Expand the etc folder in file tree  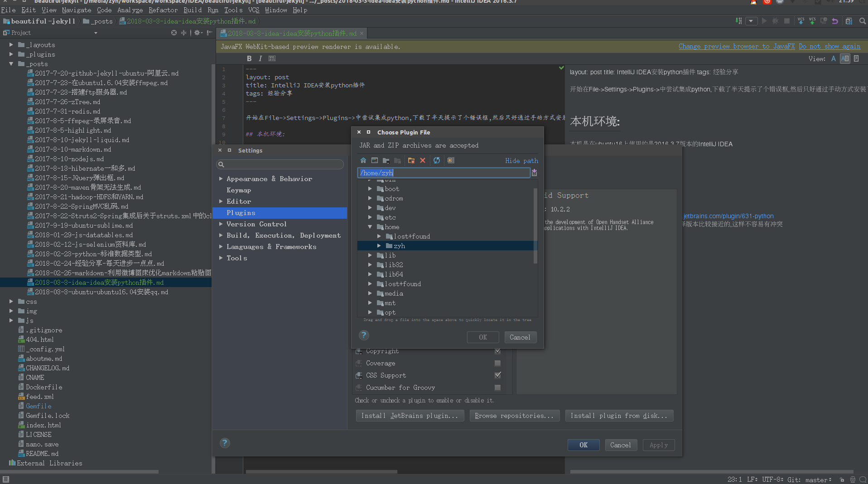point(370,217)
